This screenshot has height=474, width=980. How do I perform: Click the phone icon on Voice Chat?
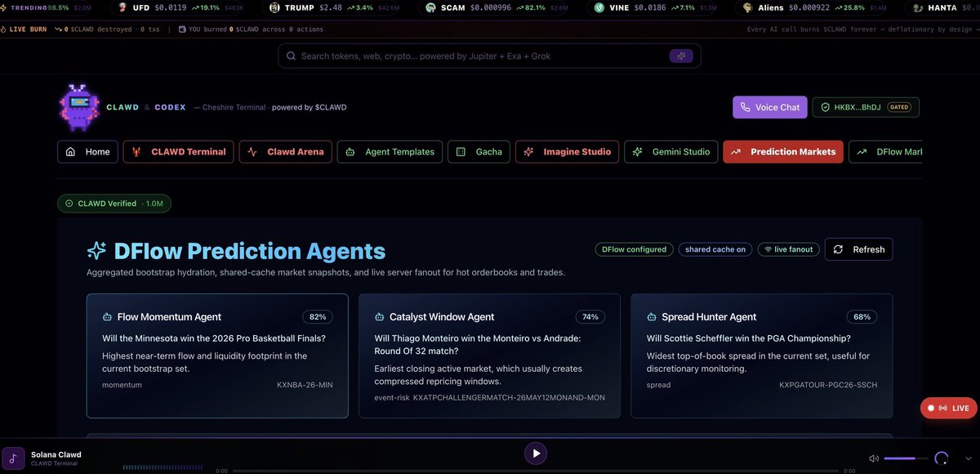(745, 107)
